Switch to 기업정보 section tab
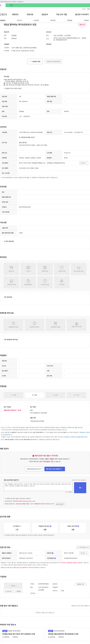Viewport: 90px width, 644px height. tap(86, 20)
